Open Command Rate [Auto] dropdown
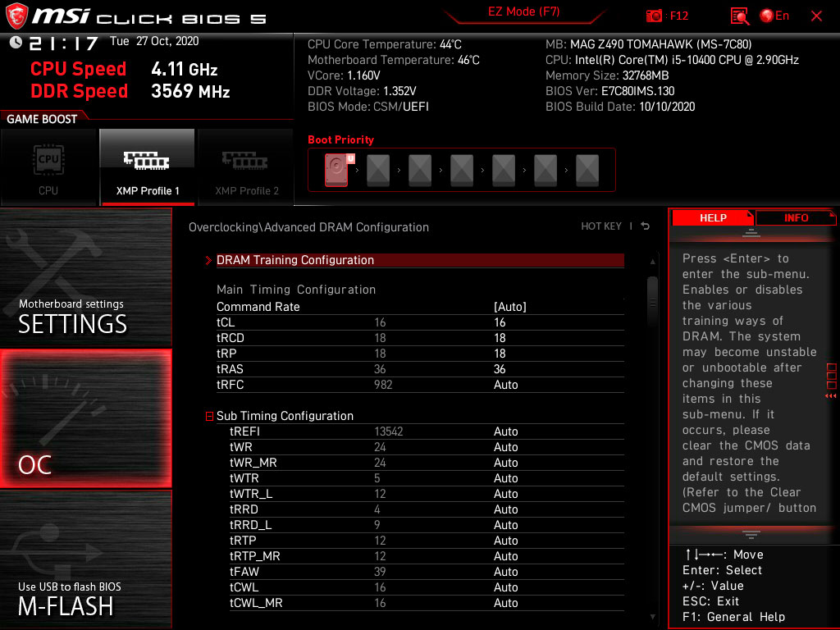The width and height of the screenshot is (840, 630). pyautogui.click(x=509, y=307)
